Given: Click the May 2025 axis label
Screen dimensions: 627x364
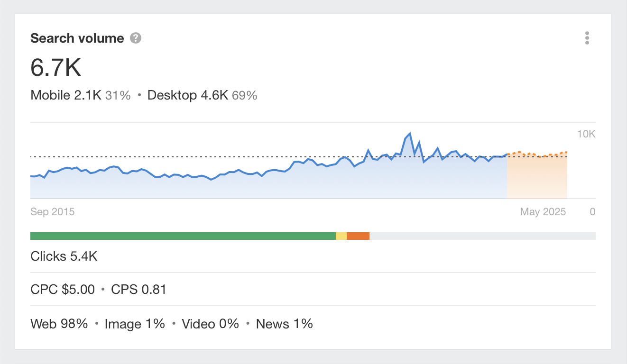Looking at the screenshot, I should 543,211.
